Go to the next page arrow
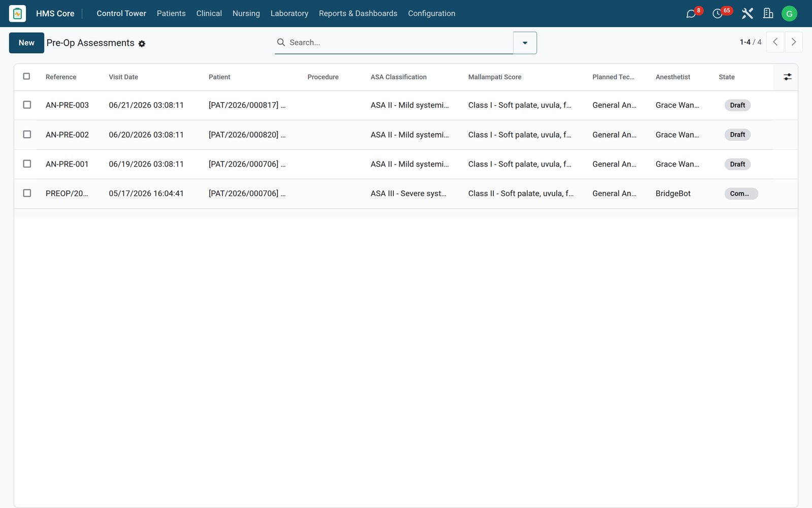 click(x=794, y=42)
